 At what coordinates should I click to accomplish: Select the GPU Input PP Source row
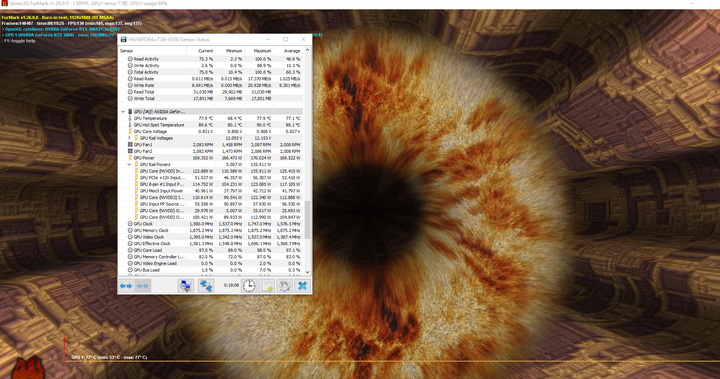point(211,204)
